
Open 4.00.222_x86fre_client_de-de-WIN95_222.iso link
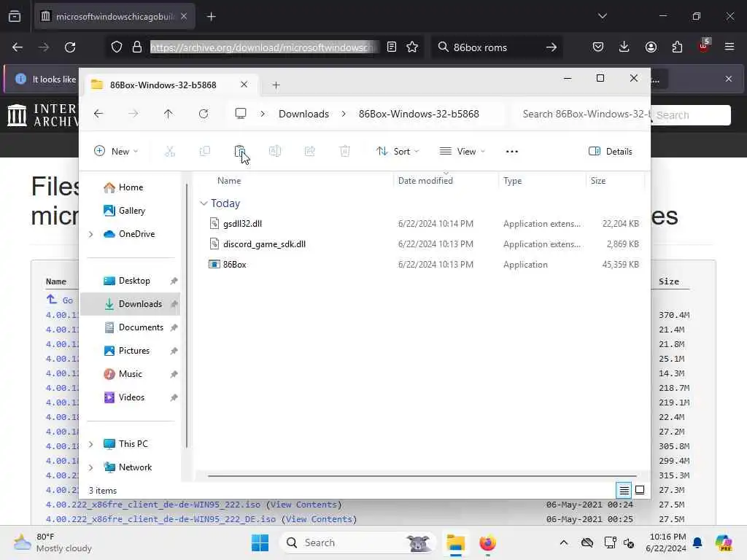click(x=153, y=505)
